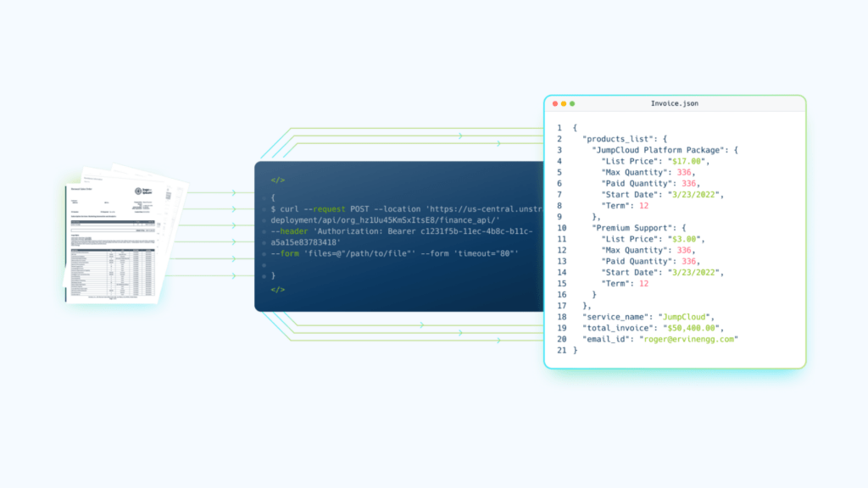
Task: Click the opening </> tag icon in the code panel
Action: tap(277, 180)
